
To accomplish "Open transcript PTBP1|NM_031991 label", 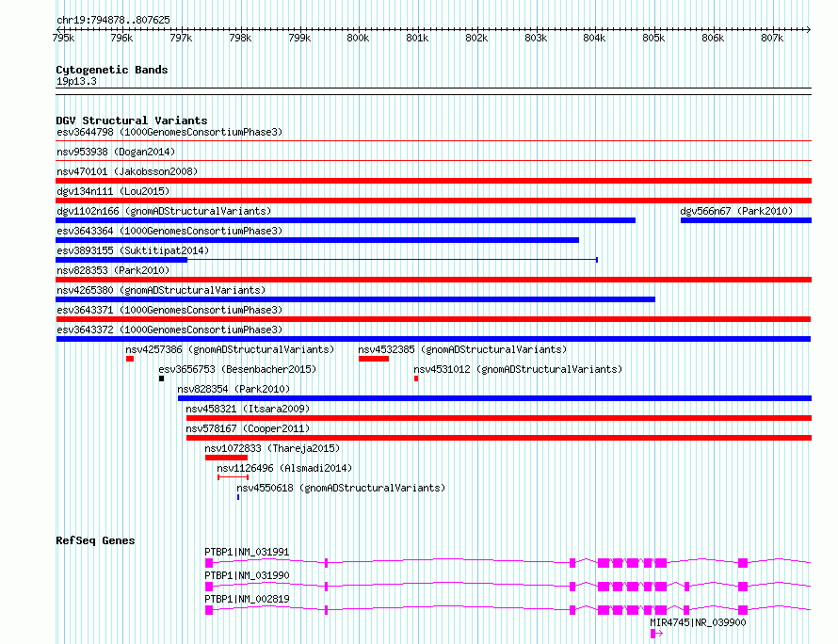I will 247,552.
